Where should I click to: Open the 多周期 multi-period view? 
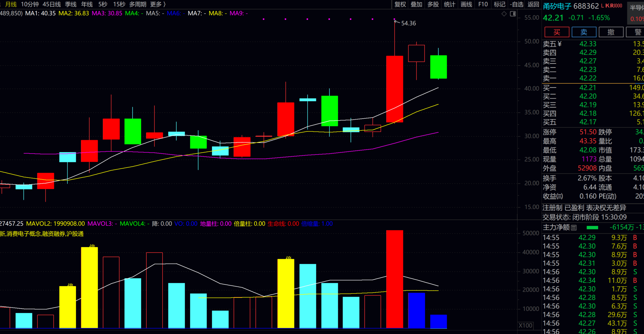pyautogui.click(x=138, y=4)
